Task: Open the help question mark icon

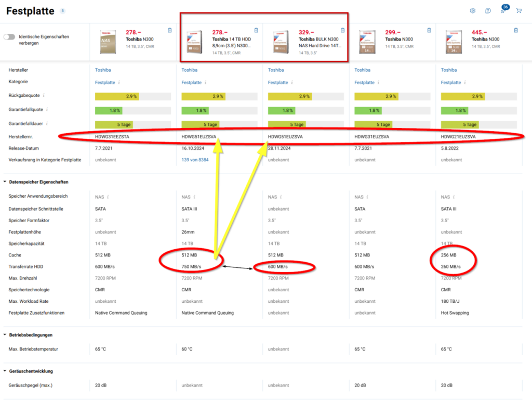Action: (488, 11)
